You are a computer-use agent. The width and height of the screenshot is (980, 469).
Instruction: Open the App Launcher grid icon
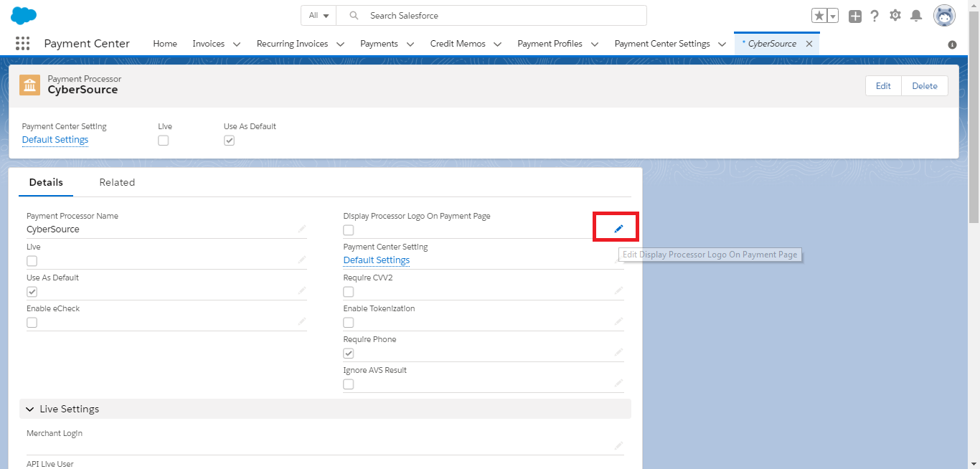click(x=22, y=44)
